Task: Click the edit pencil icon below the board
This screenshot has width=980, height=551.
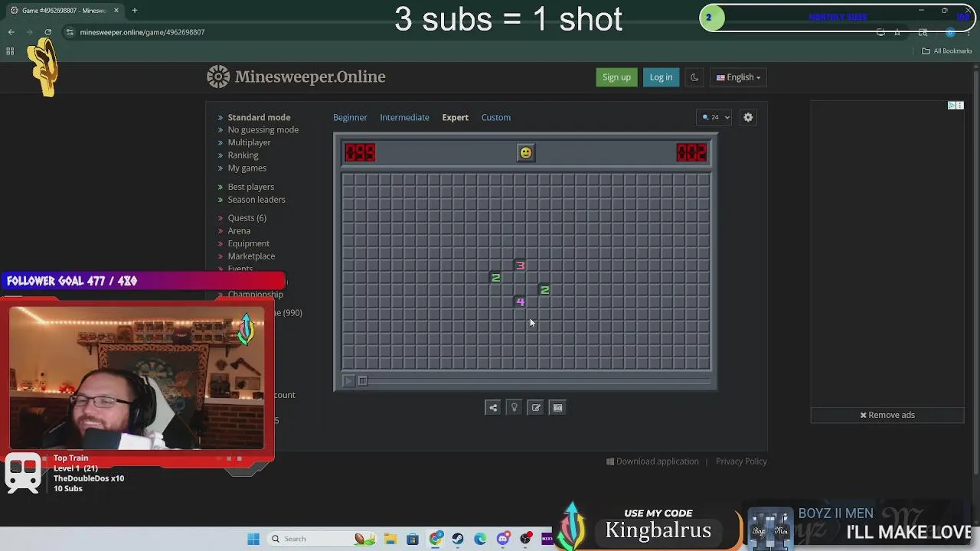Action: [x=536, y=408]
